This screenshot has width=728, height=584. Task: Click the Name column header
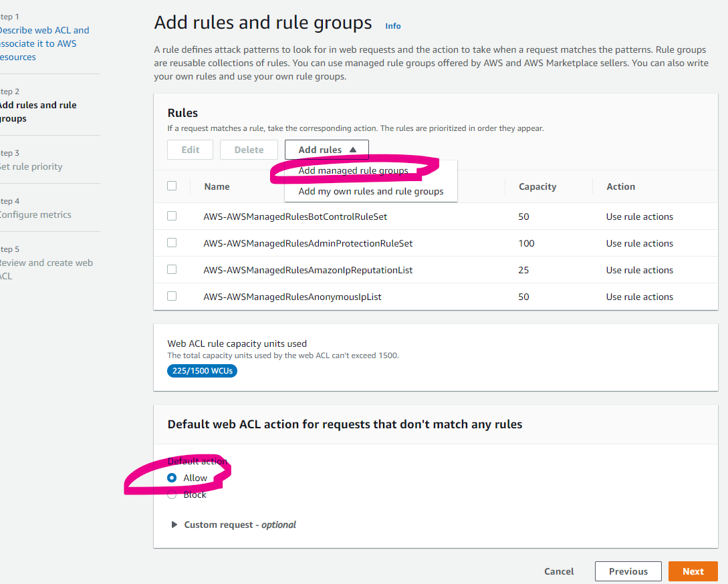[217, 186]
